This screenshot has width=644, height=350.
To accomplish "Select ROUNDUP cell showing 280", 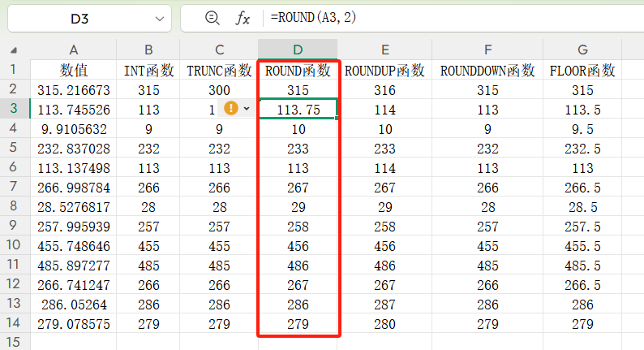I will coord(384,324).
